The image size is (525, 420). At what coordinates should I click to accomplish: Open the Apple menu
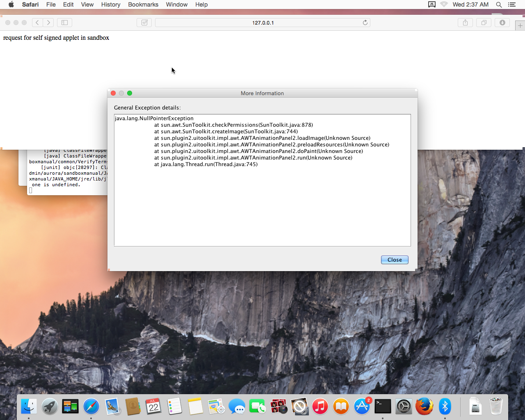[11, 5]
